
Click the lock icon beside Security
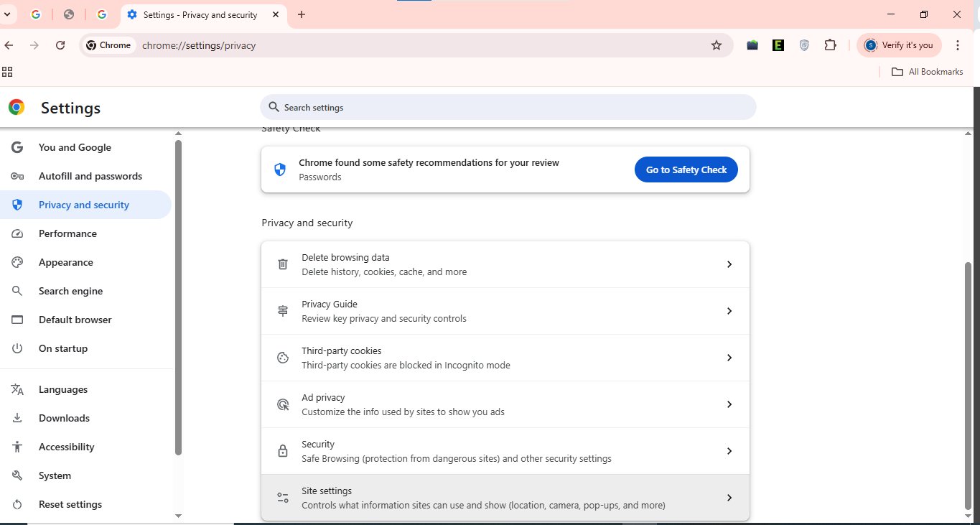point(283,451)
